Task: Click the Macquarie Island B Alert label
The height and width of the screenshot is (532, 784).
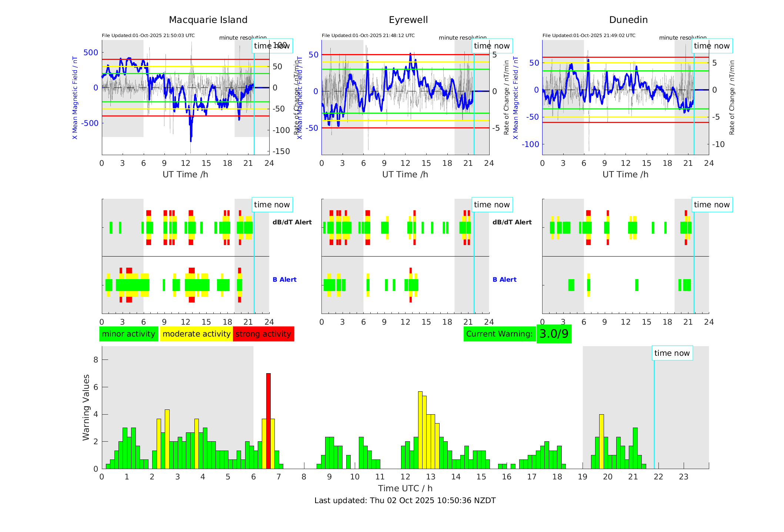Action: [x=284, y=280]
